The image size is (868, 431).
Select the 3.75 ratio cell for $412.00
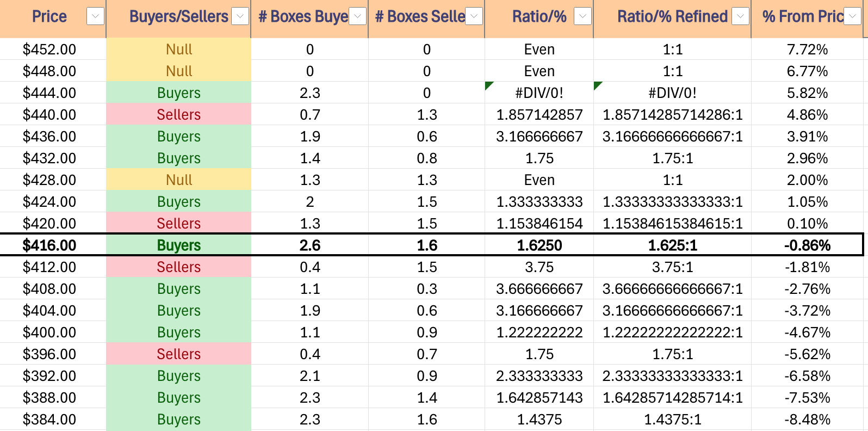(x=539, y=267)
